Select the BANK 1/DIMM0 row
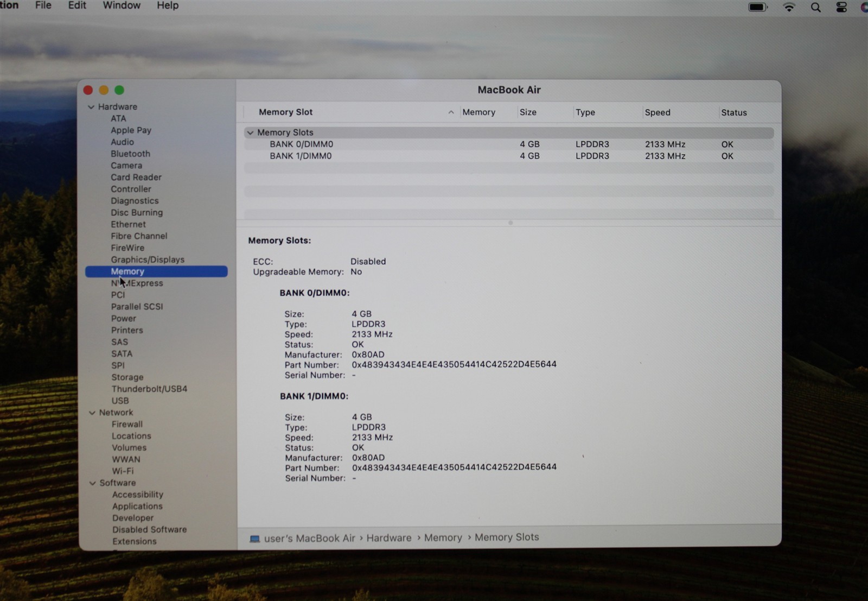This screenshot has width=868, height=601. [509, 156]
